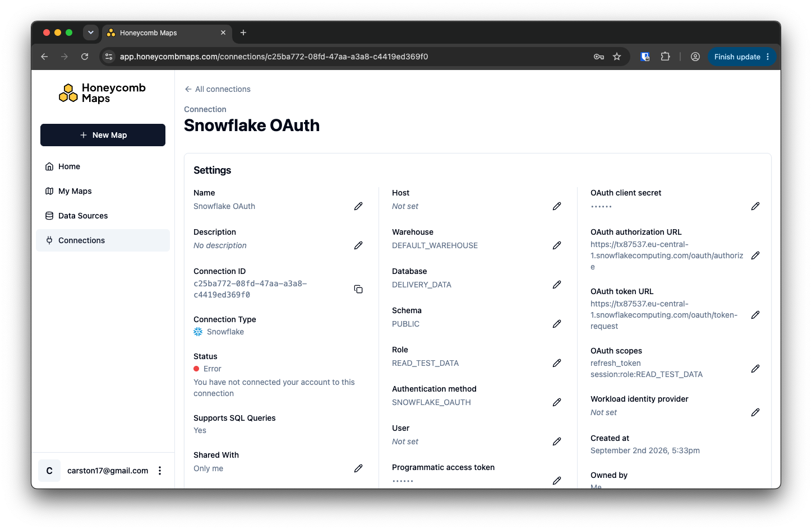Edit the Warehouse value
The image size is (812, 530).
pyautogui.click(x=557, y=245)
